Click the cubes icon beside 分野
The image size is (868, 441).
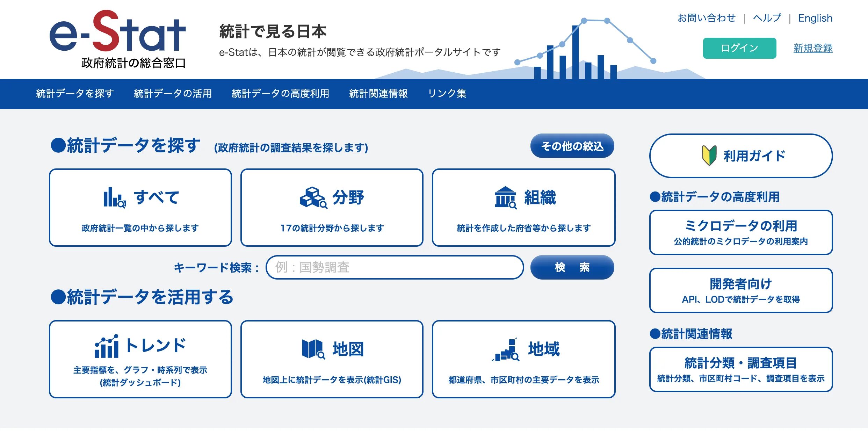(313, 198)
